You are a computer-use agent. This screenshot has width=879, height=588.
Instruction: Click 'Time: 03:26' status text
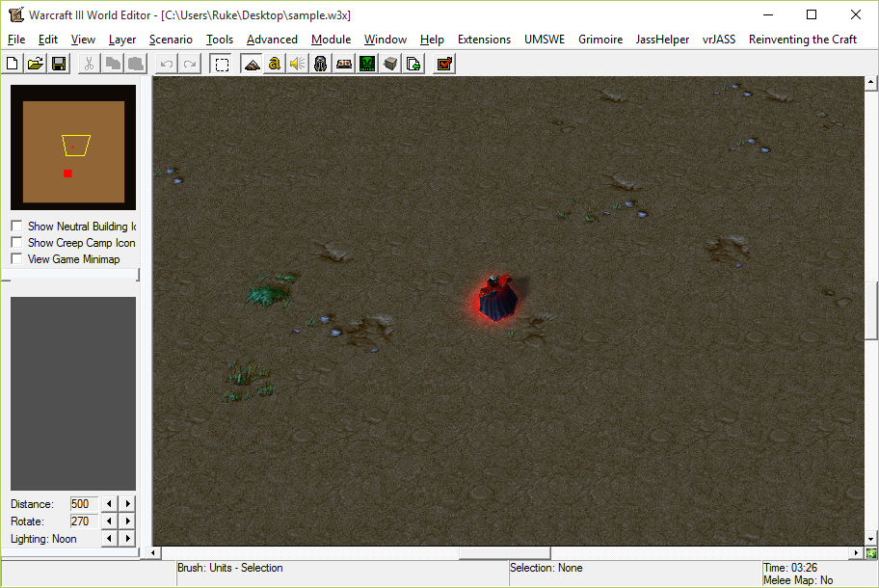[790, 568]
